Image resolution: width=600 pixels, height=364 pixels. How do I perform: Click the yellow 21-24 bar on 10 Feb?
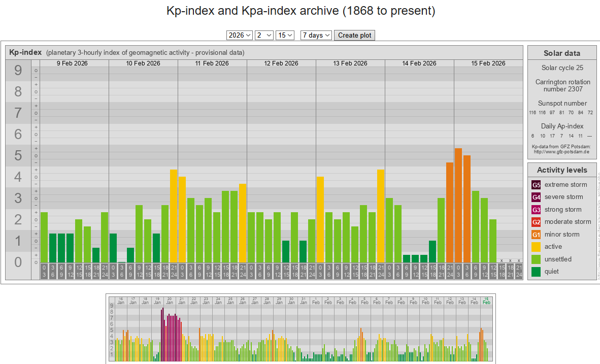[x=174, y=216]
